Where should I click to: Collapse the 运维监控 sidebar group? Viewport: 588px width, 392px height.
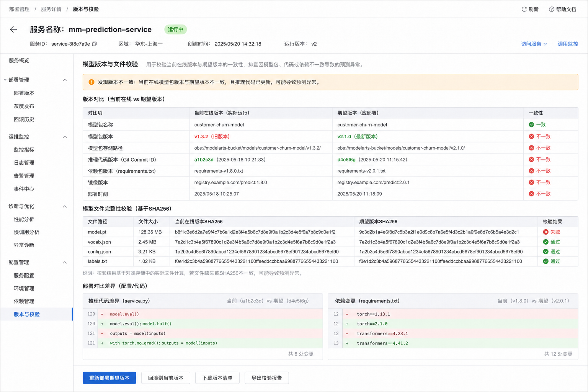pyautogui.click(x=65, y=137)
